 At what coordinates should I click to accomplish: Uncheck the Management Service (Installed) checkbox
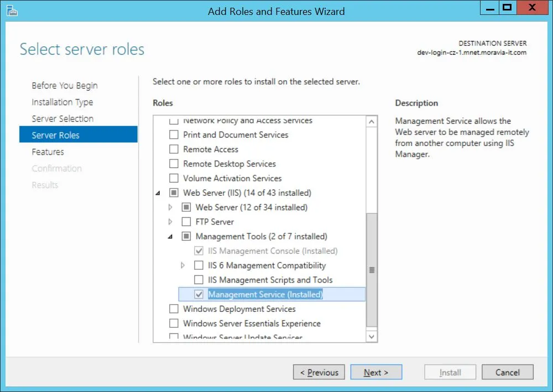[199, 294]
